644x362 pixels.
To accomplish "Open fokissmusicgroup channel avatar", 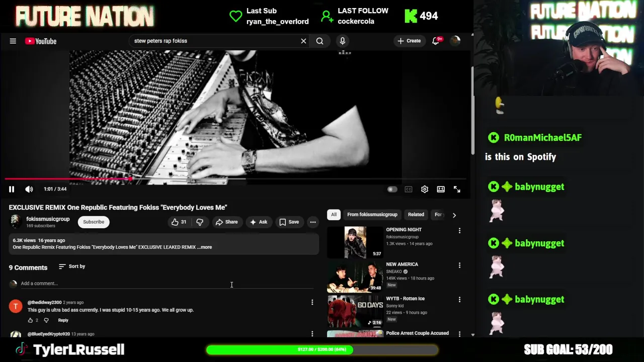I will pos(15,222).
